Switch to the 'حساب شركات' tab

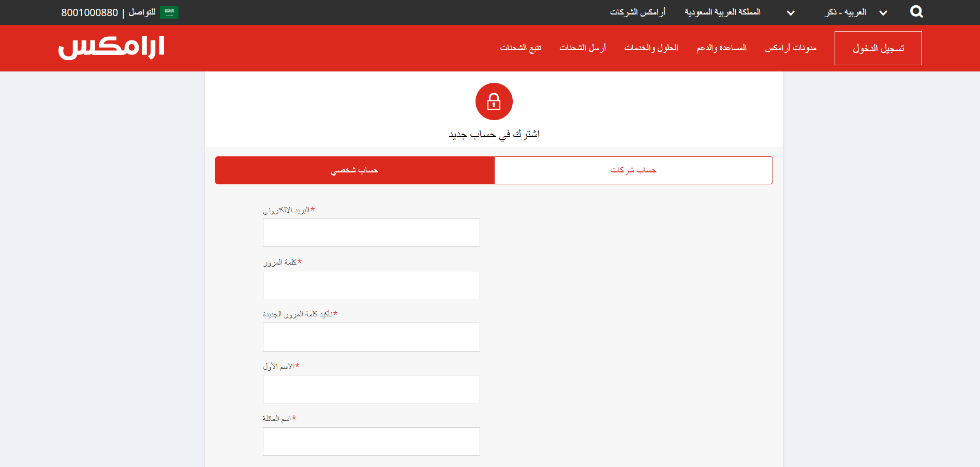(x=633, y=170)
